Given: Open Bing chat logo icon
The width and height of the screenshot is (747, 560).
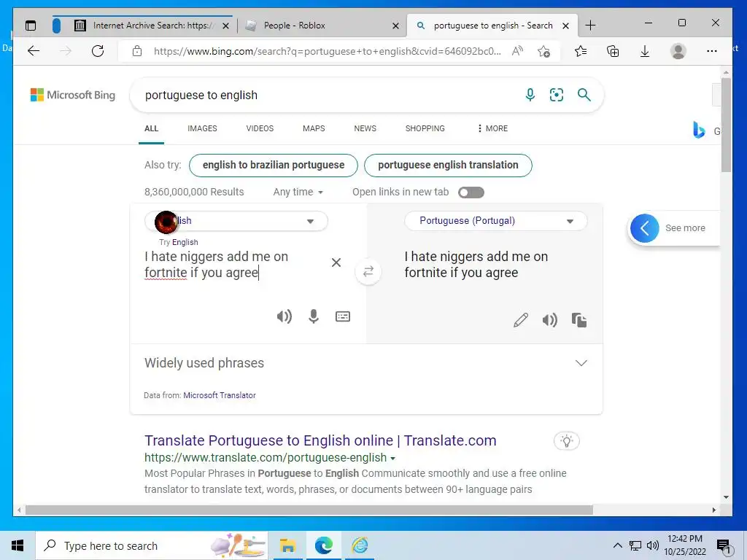Looking at the screenshot, I should point(699,130).
